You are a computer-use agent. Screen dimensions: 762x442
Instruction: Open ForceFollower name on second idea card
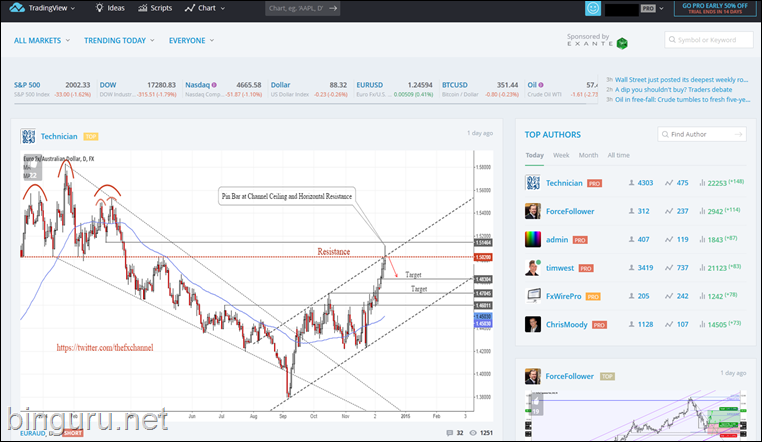coord(570,376)
